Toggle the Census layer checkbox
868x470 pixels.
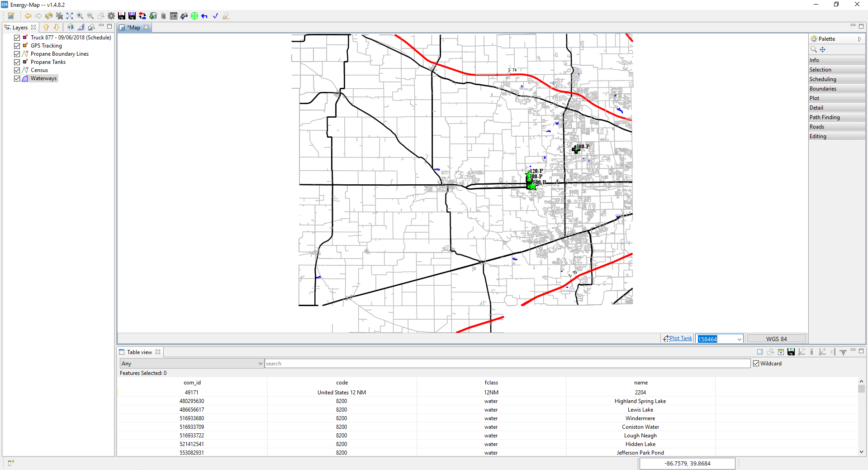tap(17, 70)
